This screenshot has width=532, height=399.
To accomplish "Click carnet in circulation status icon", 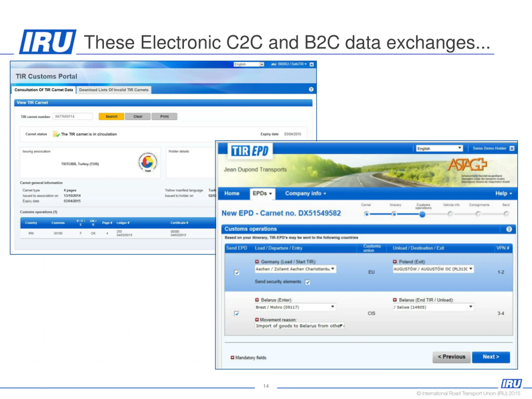I will (x=56, y=134).
